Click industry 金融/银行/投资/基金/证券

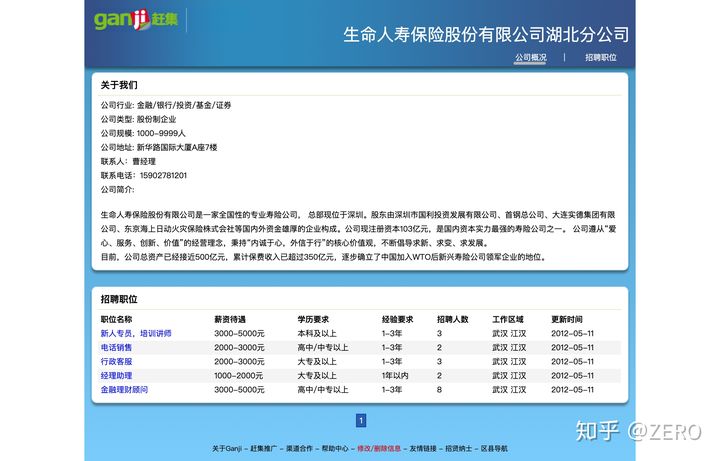(184, 105)
